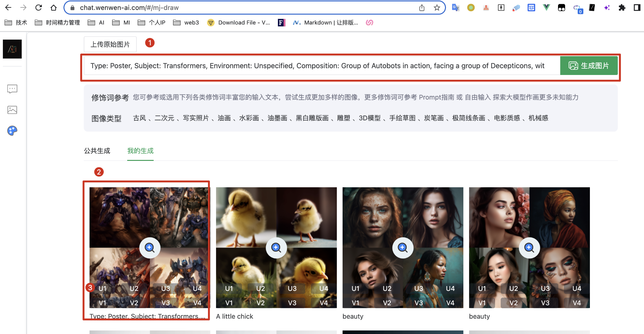Magnify the second beauty image grid
The width and height of the screenshot is (644, 334).
(x=529, y=247)
